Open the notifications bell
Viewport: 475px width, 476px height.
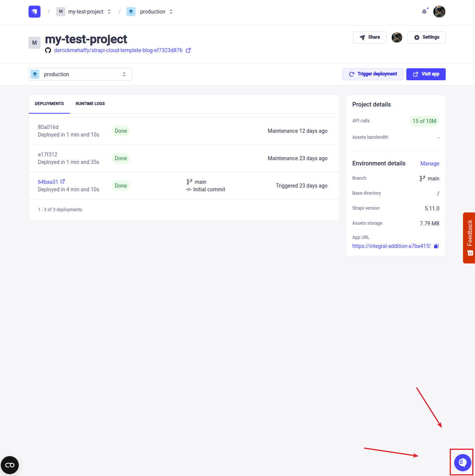click(424, 12)
